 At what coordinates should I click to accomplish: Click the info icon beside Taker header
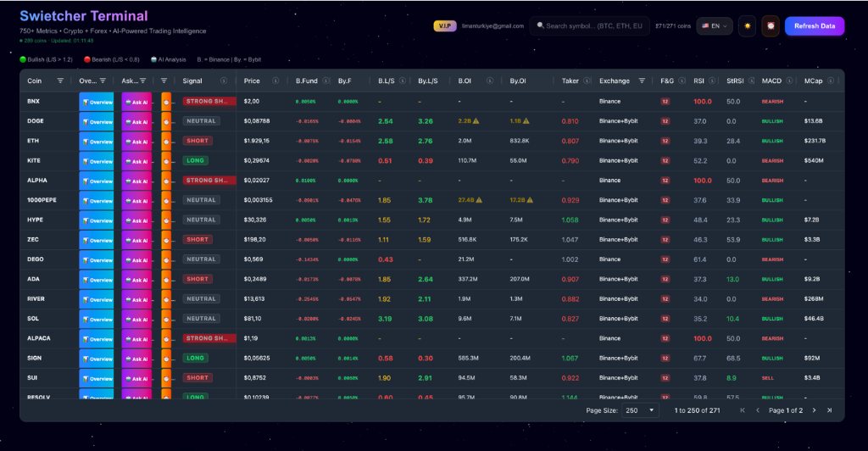587,81
